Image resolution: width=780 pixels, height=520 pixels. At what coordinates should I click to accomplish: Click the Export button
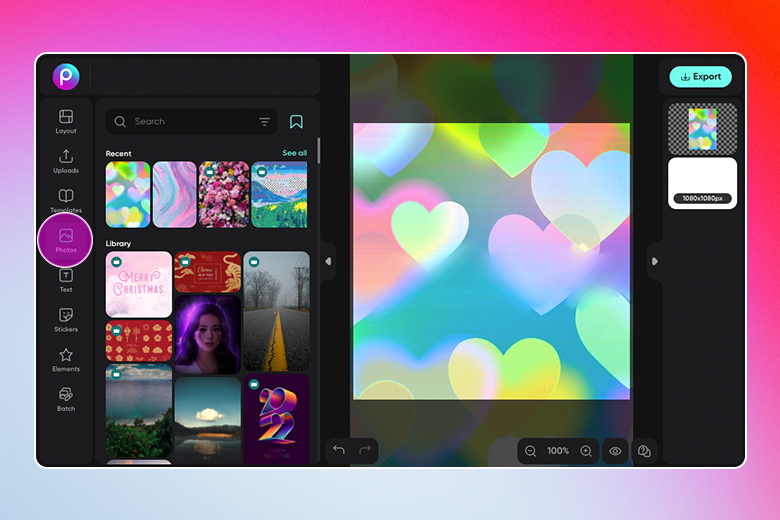pyautogui.click(x=700, y=77)
